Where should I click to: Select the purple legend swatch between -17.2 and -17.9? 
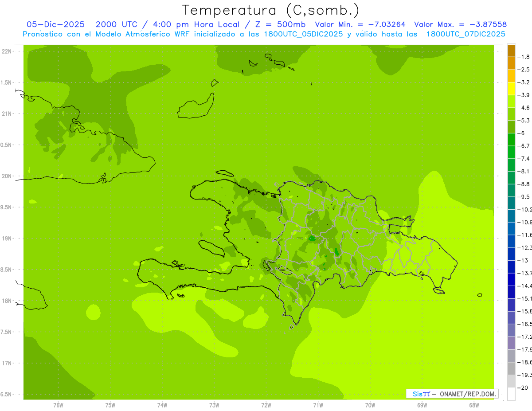click(511, 343)
